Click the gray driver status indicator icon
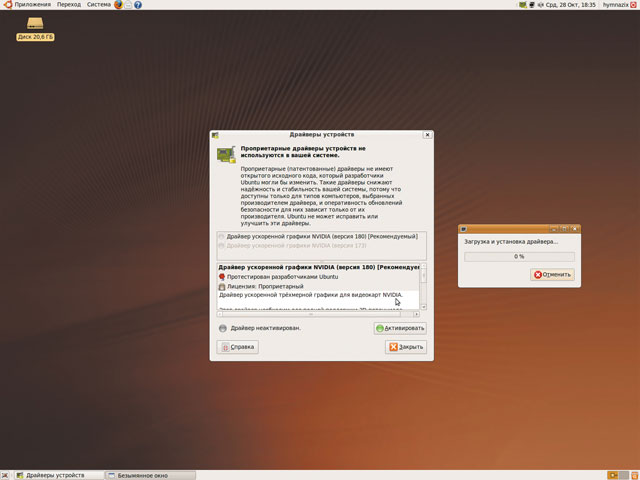The height and width of the screenshot is (480, 640). click(222, 328)
